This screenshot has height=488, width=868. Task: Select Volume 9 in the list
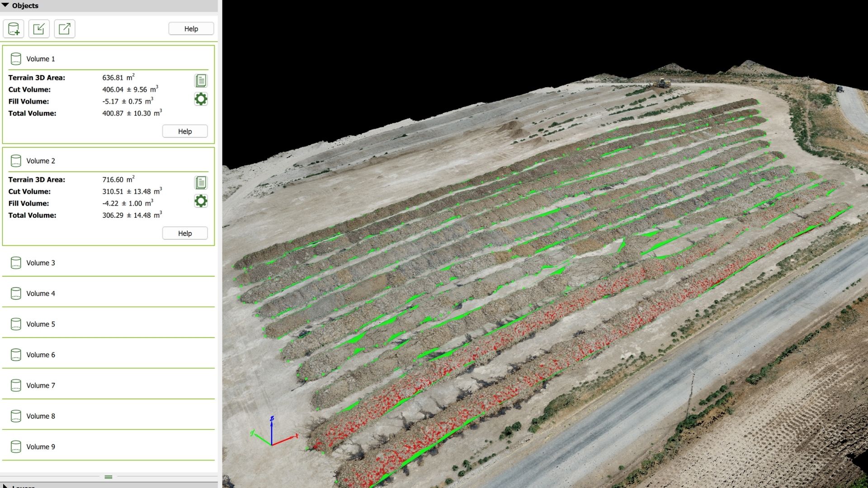click(41, 447)
